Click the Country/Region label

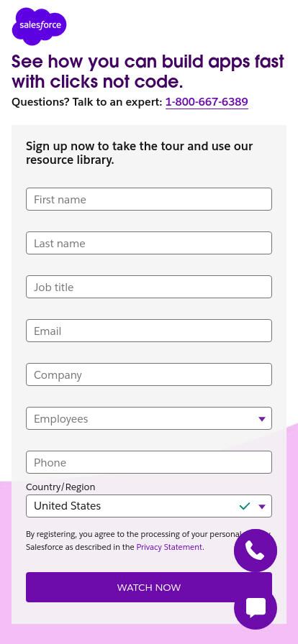(60, 487)
